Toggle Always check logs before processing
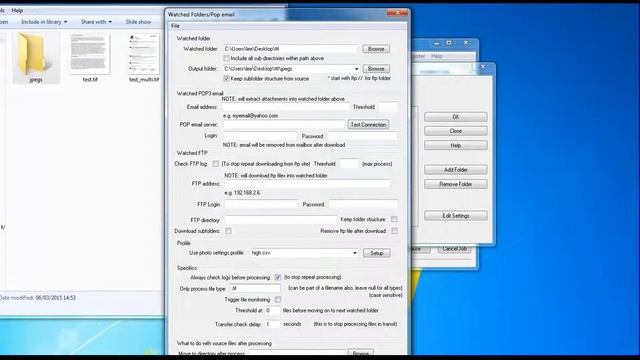The height and width of the screenshot is (360, 640). click(x=278, y=277)
